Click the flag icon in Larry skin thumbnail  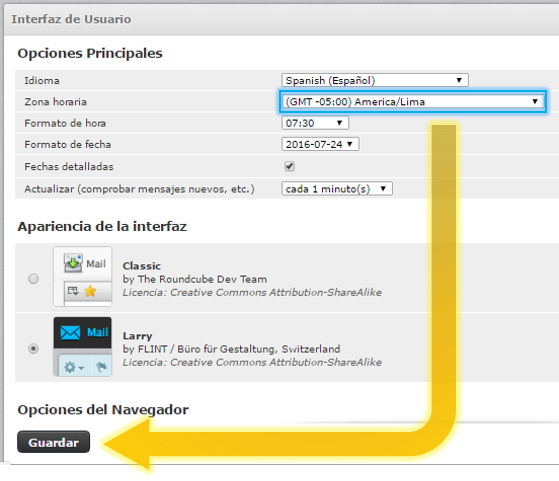click(101, 367)
